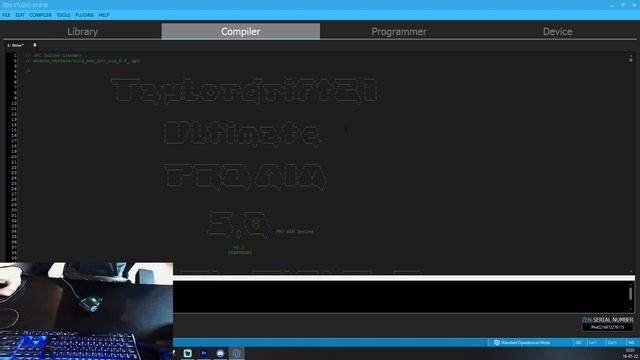Click the Standard Operational Mode status text
Viewport: 640px width, 360px height.
[526, 342]
